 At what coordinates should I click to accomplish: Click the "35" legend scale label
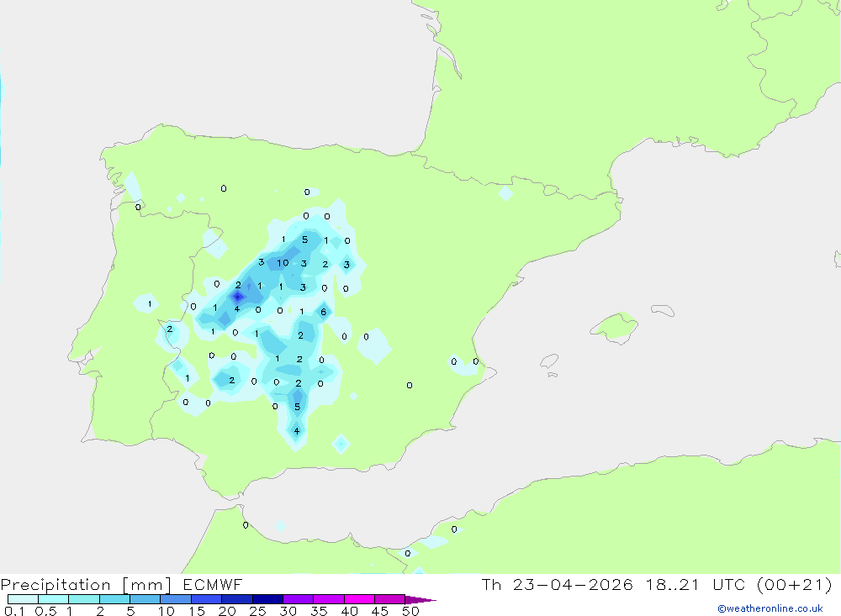(x=319, y=611)
